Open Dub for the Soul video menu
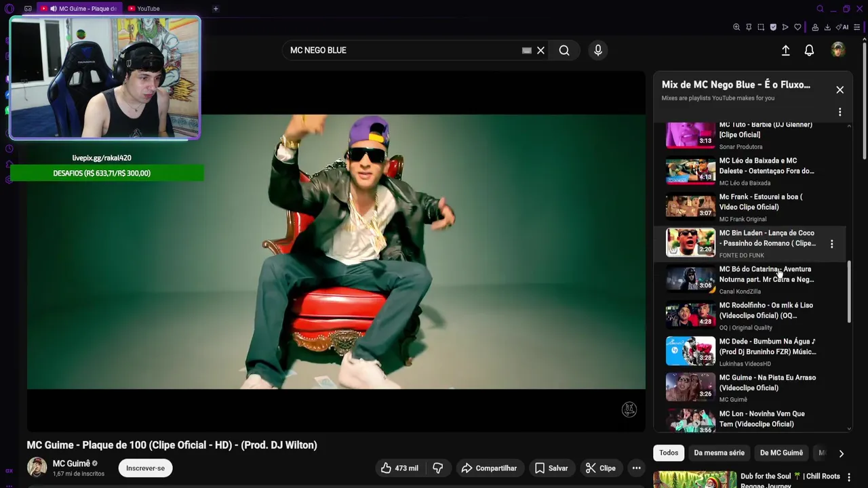The image size is (868, 488). tap(848, 477)
